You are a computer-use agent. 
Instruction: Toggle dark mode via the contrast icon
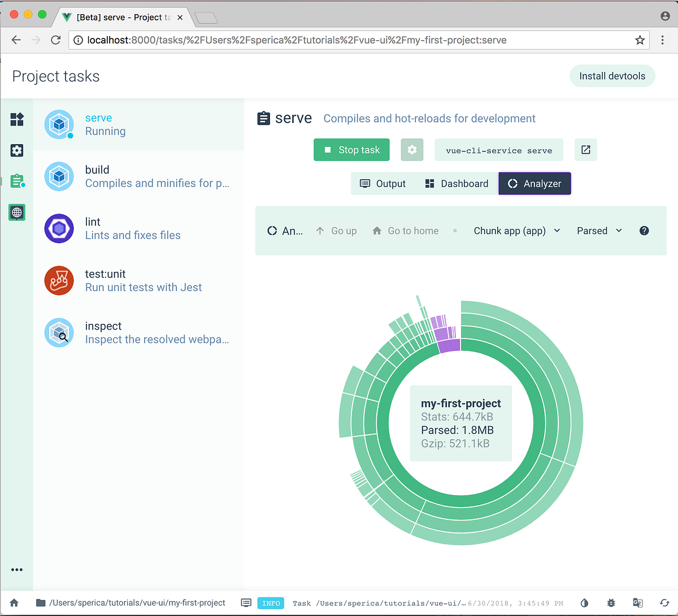(584, 603)
